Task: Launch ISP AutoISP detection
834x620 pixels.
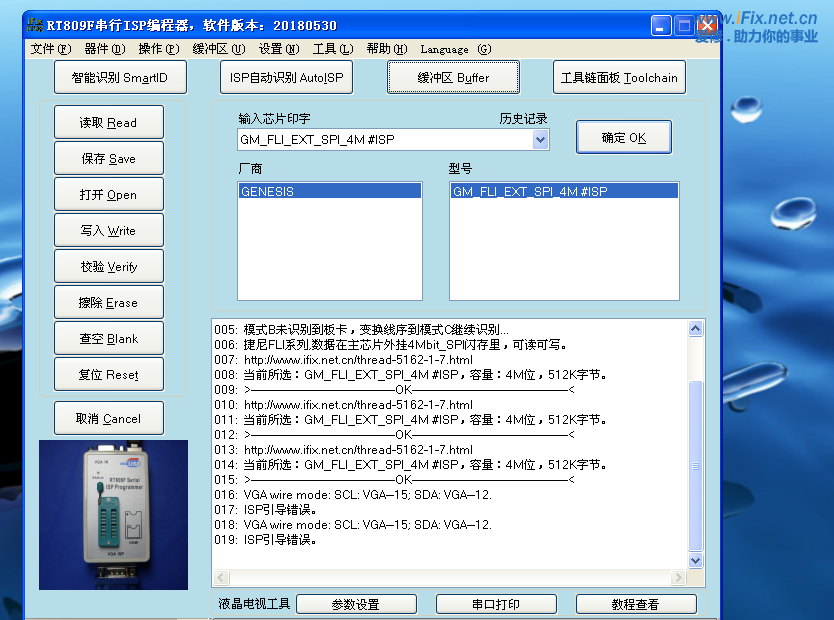Action: coord(286,78)
